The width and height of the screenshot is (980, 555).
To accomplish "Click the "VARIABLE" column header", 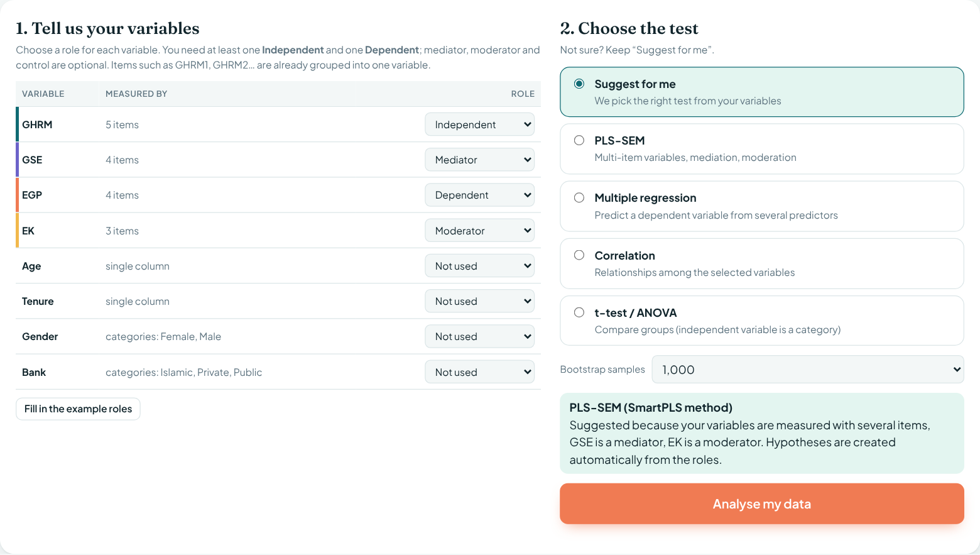I will (43, 94).
